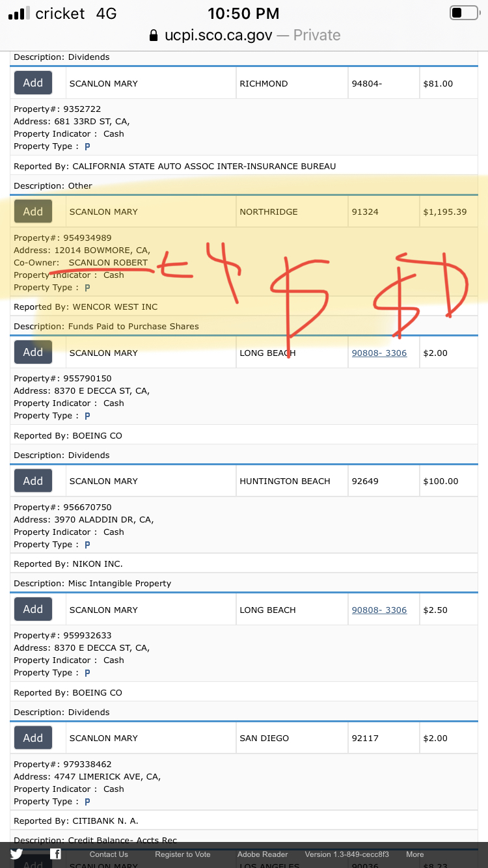Add the Long Beach $2.50 property
The image size is (488, 868).
[33, 610]
